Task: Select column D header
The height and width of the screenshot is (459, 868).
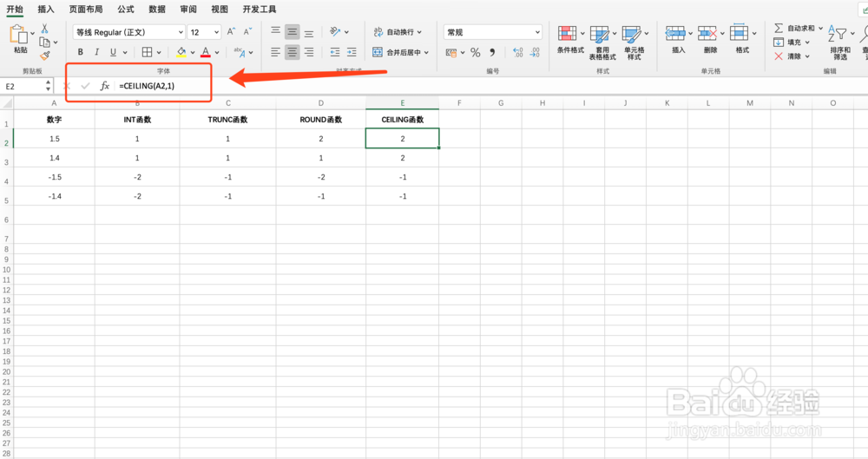Action: (321, 103)
